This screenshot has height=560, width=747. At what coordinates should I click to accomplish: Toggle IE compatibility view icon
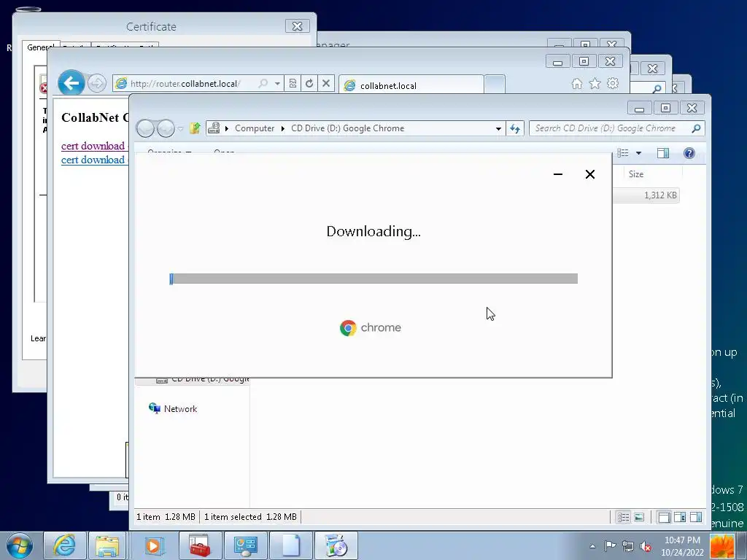click(293, 83)
